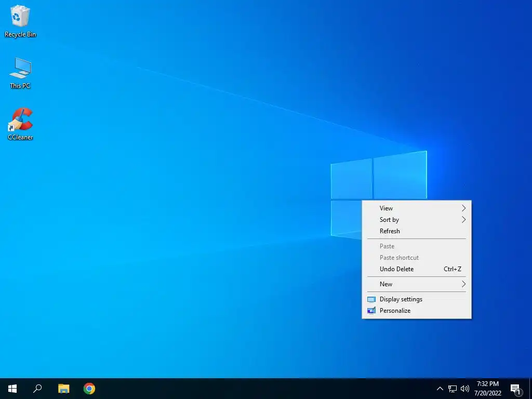The height and width of the screenshot is (399, 532).
Task: Open the Windows Start menu
Action: [x=12, y=389]
